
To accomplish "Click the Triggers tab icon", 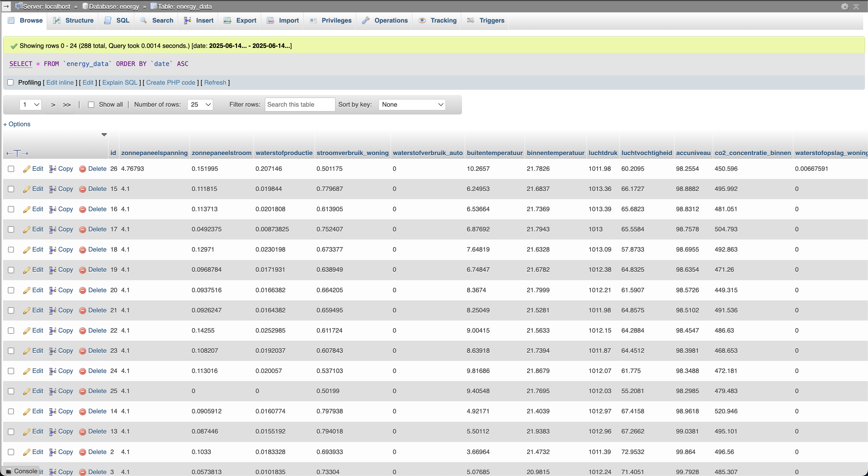I will (471, 20).
